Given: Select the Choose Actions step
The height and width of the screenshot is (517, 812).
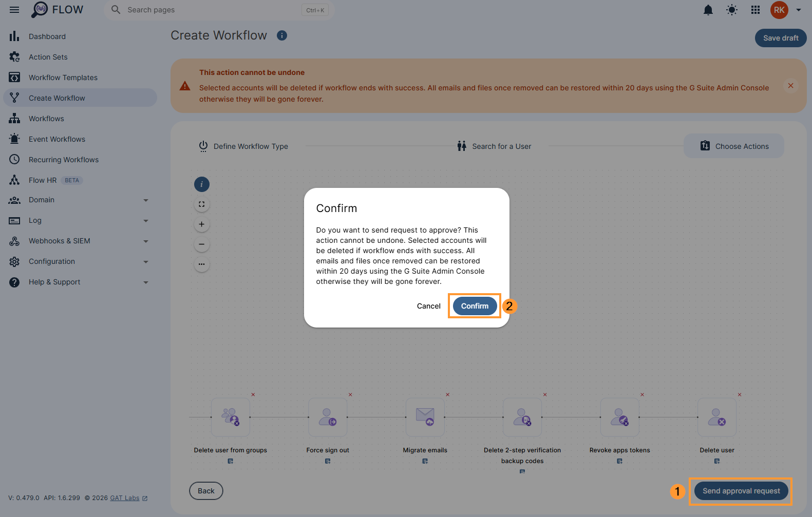Looking at the screenshot, I should coord(734,146).
